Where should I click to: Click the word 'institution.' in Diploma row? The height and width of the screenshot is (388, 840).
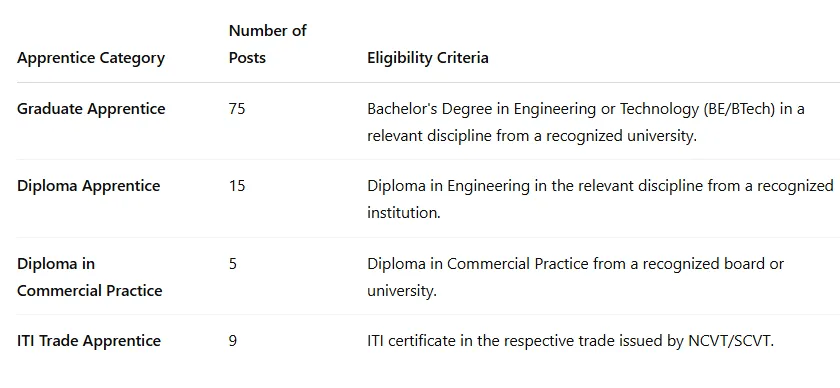coord(404,213)
